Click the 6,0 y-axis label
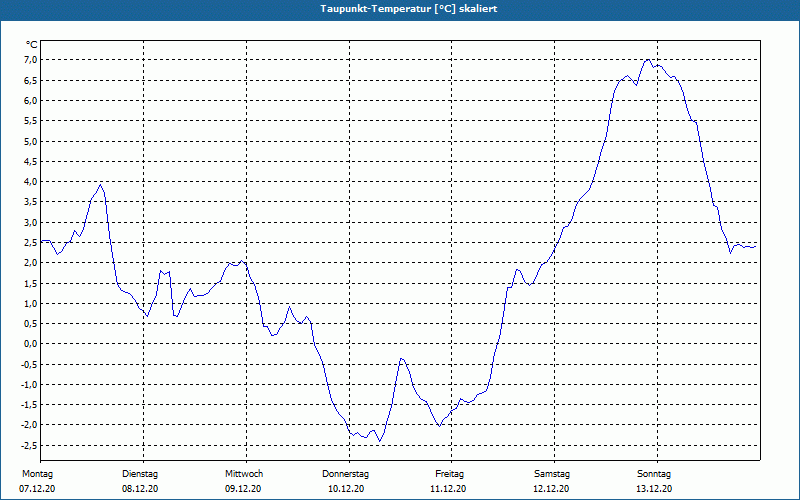This screenshot has height=500, width=800. (x=30, y=101)
